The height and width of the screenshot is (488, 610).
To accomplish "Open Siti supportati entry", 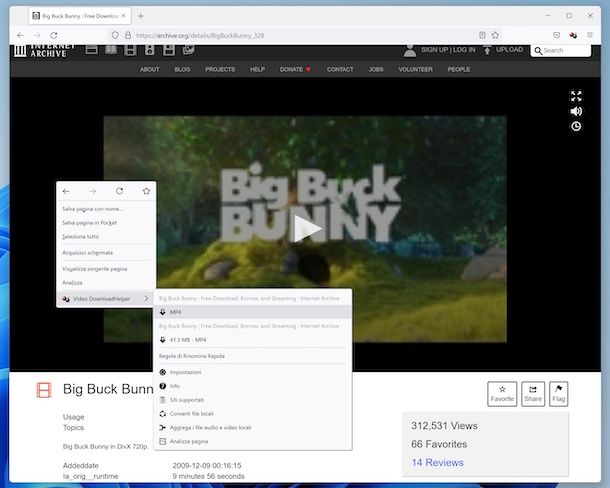I will pos(253,400).
